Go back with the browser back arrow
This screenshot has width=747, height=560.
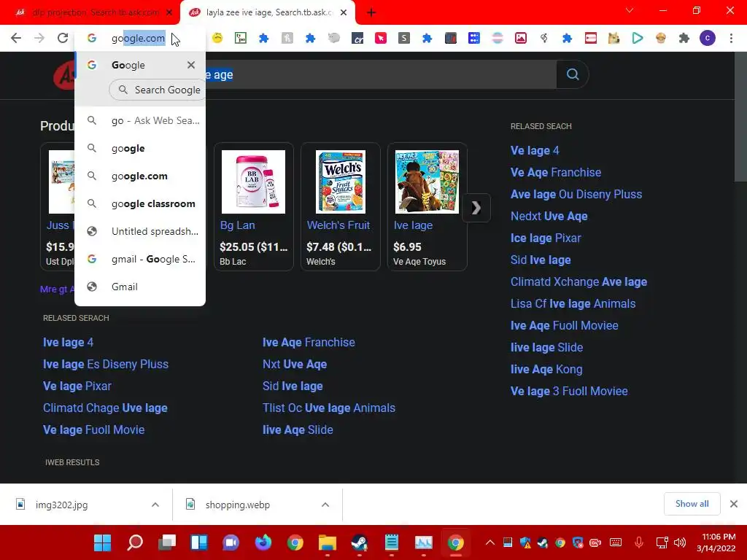16,38
